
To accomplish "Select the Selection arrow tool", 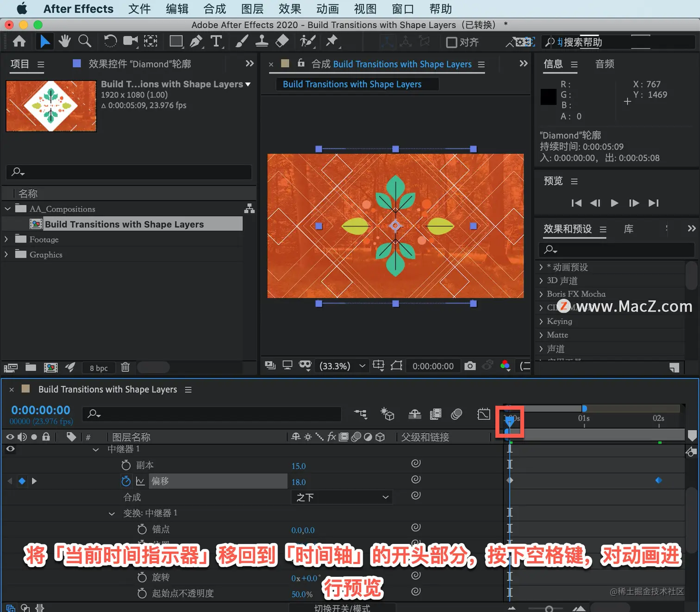I will click(44, 42).
